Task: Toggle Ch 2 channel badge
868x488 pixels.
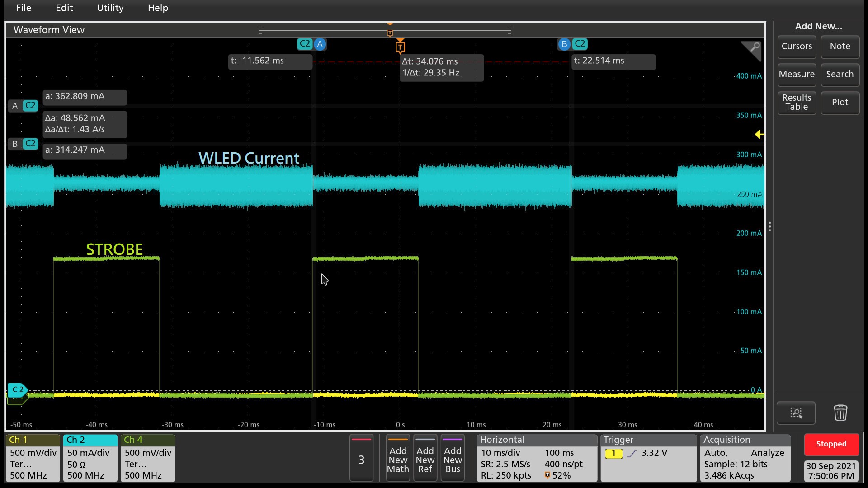Action: coord(90,457)
